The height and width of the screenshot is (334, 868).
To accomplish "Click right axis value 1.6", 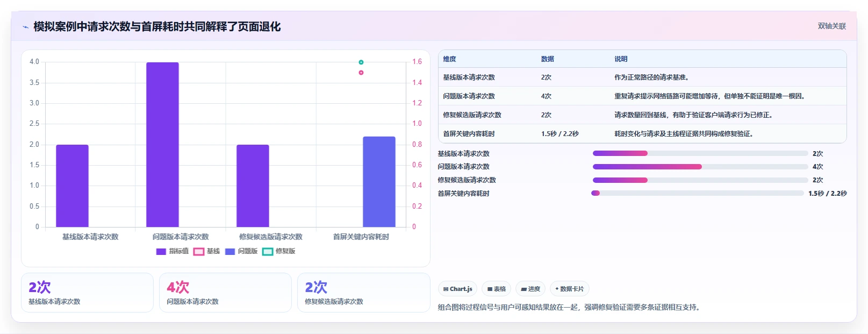I will pos(417,62).
